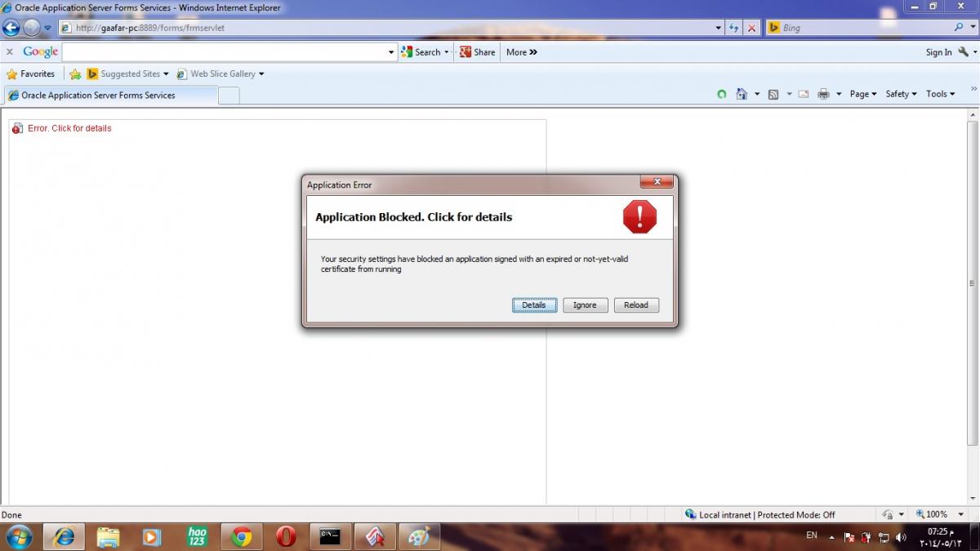This screenshot has width=980, height=551.
Task: Open the Safety menu
Action: click(901, 94)
